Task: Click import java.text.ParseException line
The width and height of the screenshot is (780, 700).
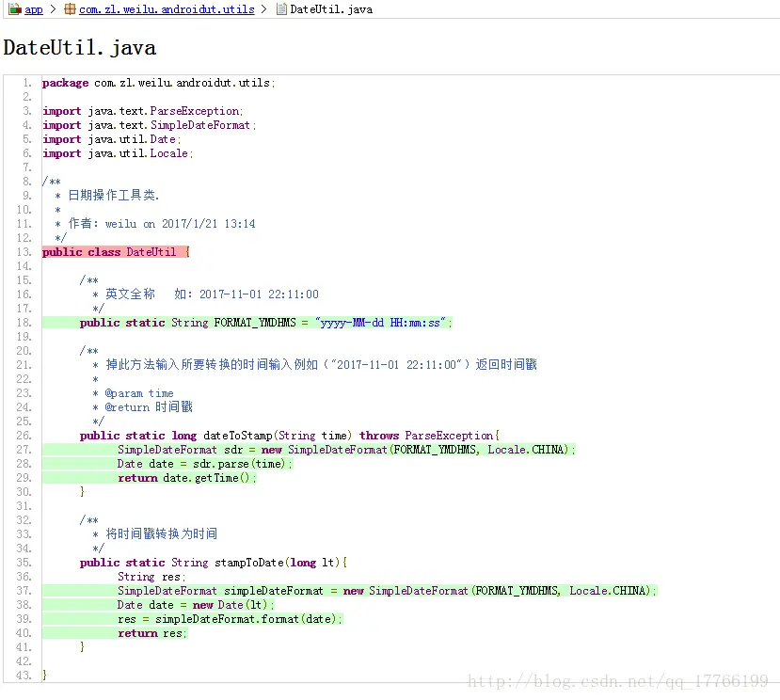Action: pos(143,111)
